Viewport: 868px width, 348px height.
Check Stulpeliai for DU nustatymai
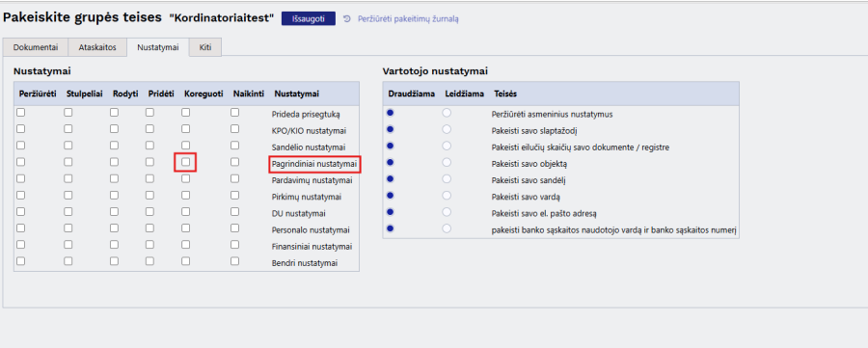pos(68,211)
